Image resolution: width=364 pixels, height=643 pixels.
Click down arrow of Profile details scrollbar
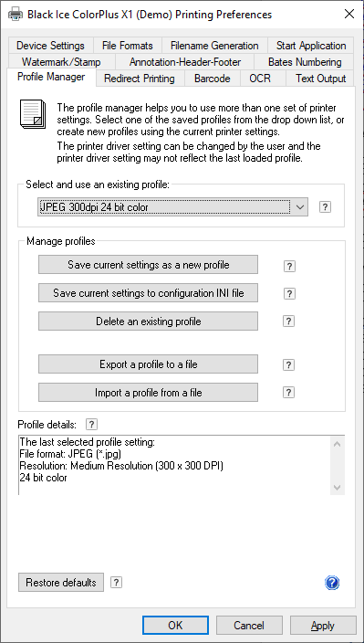337,488
